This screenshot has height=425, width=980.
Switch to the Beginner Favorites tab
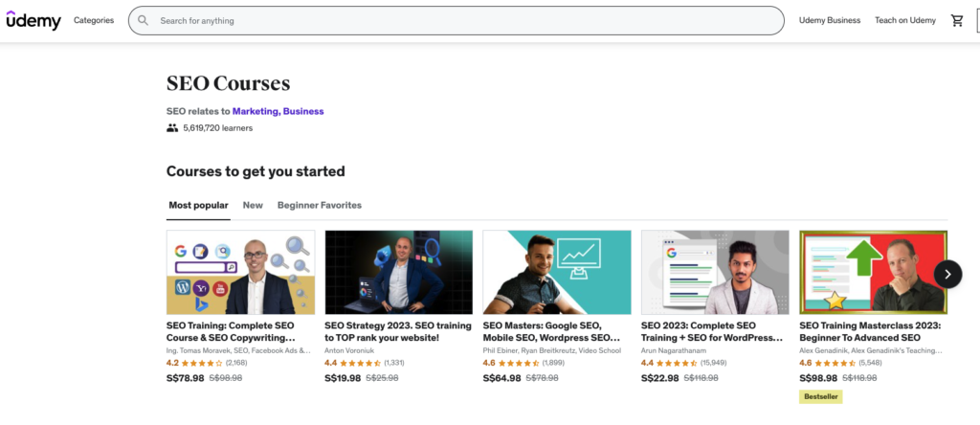tap(320, 205)
